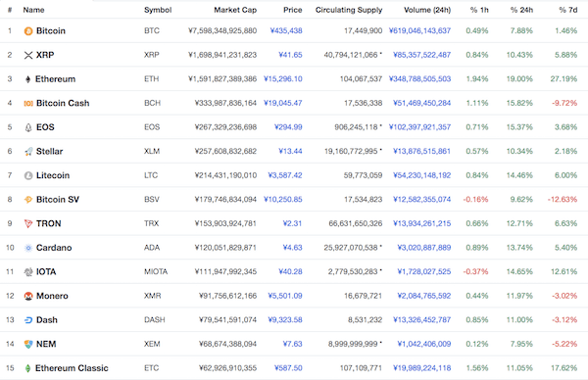Click the Dash blue logo icon
The width and height of the screenshot is (588, 380).
[28, 320]
